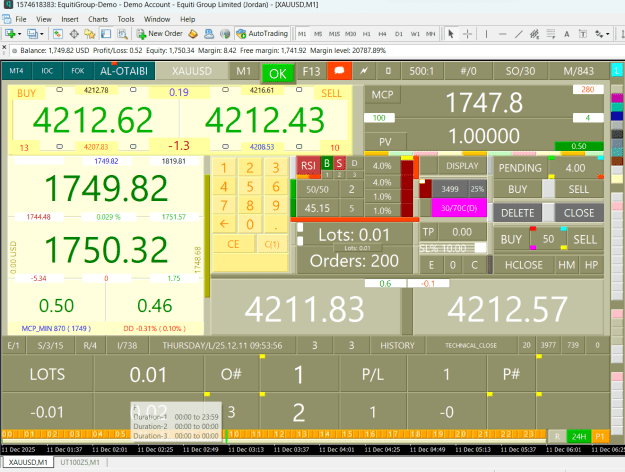The width and height of the screenshot is (625, 472).
Task: Click the magenta swatch in right strip
Action: (617, 98)
